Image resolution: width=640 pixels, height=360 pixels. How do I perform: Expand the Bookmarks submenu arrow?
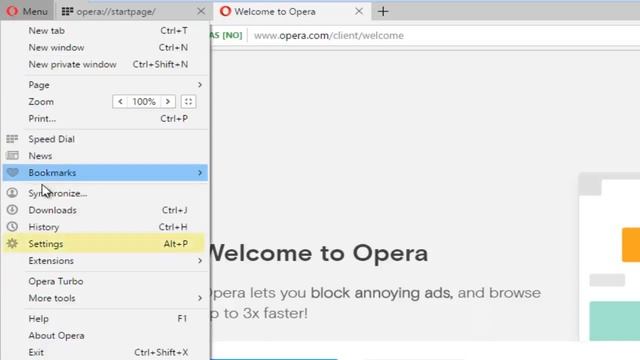point(200,173)
